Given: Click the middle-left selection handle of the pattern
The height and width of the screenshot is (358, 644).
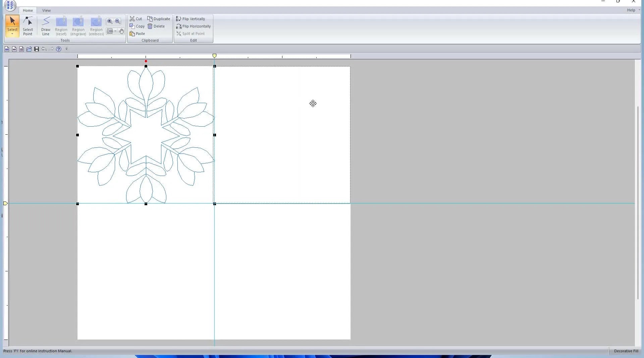Looking at the screenshot, I should point(77,135).
